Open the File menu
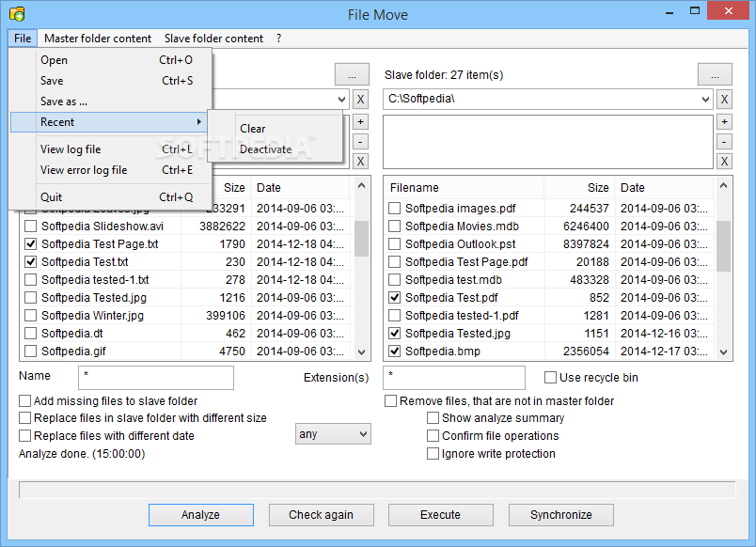Viewport: 756px width, 547px height. click(23, 39)
